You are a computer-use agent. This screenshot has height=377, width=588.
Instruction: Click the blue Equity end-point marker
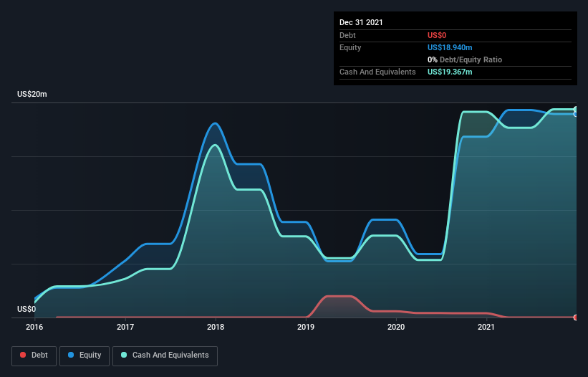click(576, 114)
